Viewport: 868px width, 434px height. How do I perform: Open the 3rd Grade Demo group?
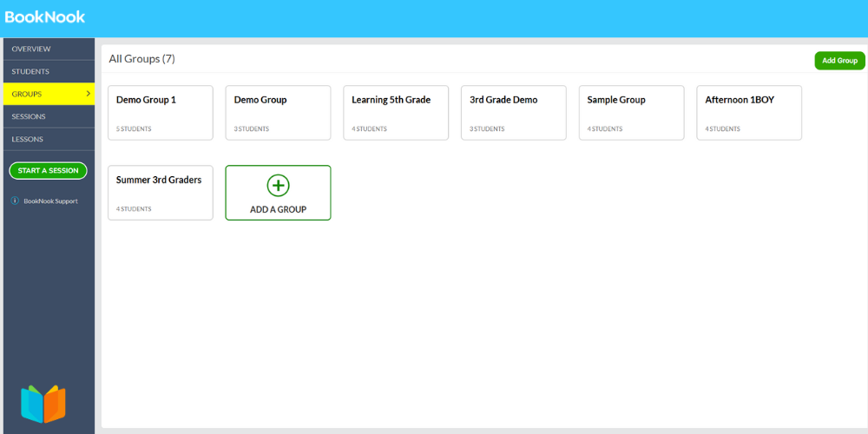coord(514,112)
